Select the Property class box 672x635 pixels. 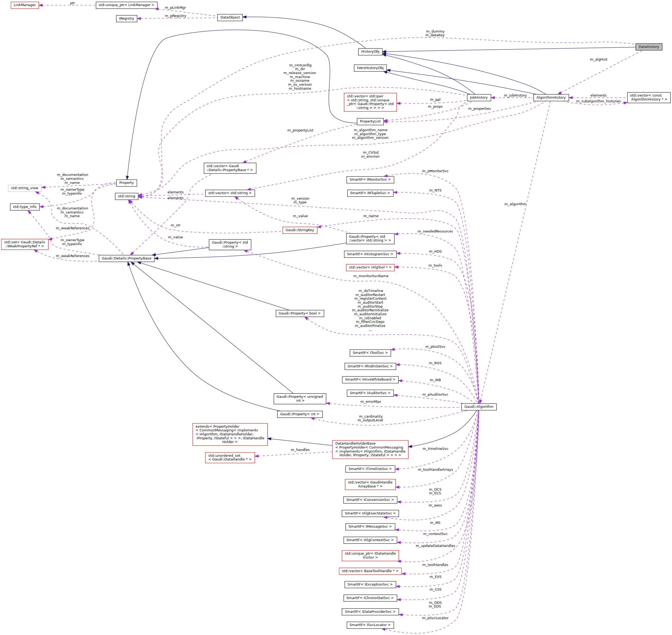(126, 182)
